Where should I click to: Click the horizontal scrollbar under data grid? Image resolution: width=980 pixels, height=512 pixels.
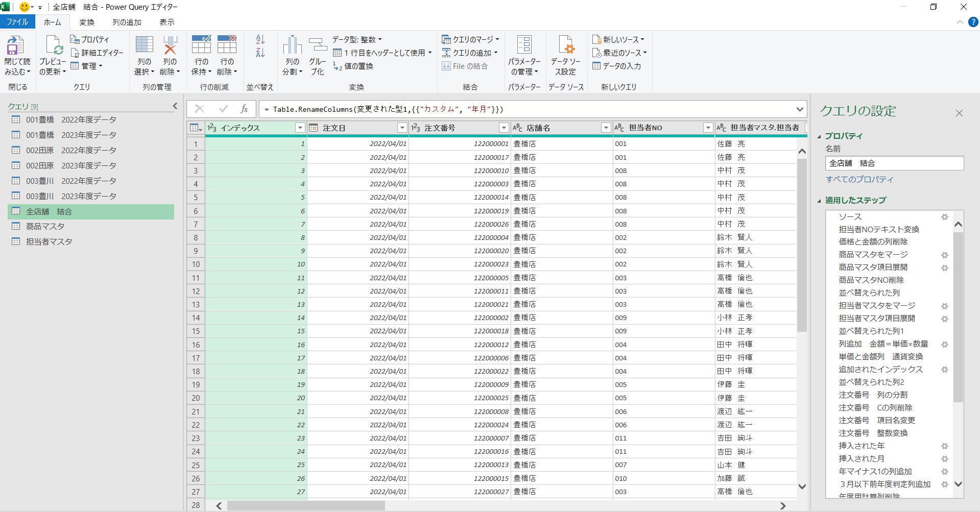306,505
